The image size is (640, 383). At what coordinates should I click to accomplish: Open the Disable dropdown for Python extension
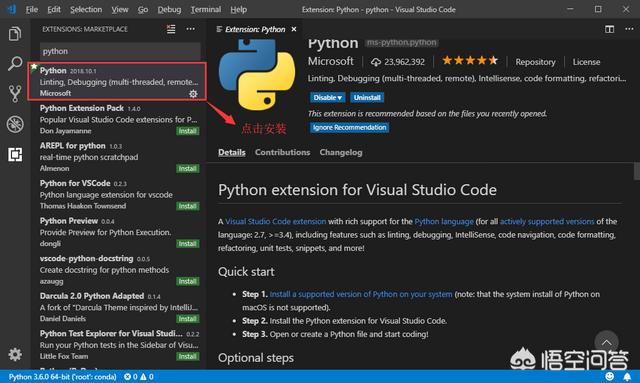327,98
